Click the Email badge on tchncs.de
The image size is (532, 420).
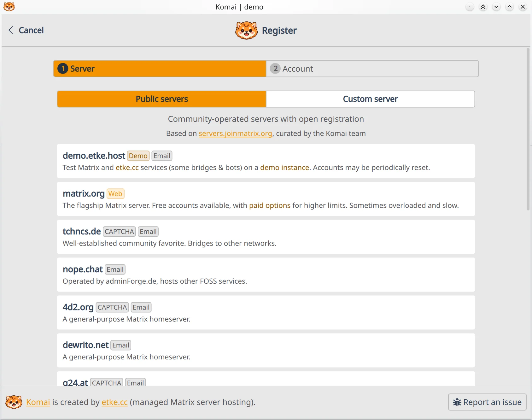[148, 232]
